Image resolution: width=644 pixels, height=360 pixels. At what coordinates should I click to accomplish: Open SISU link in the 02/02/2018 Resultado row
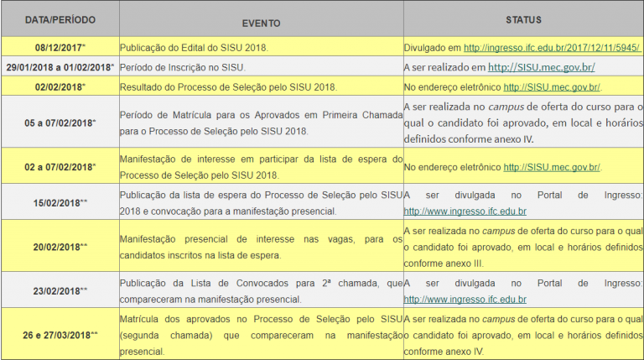tap(552, 86)
